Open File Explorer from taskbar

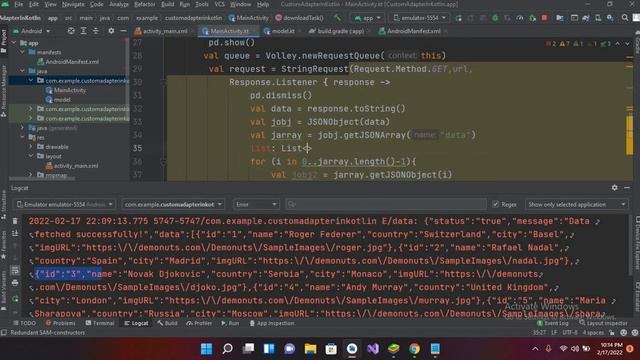pyautogui.click(x=310, y=349)
